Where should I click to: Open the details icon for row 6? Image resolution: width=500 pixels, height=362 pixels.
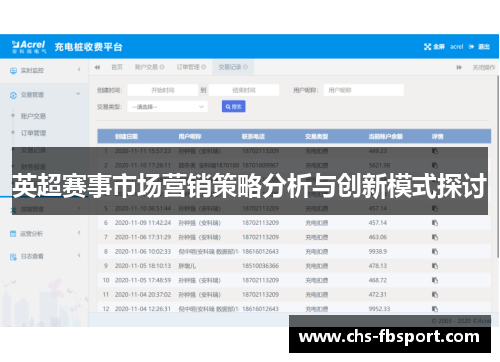tap(435, 223)
